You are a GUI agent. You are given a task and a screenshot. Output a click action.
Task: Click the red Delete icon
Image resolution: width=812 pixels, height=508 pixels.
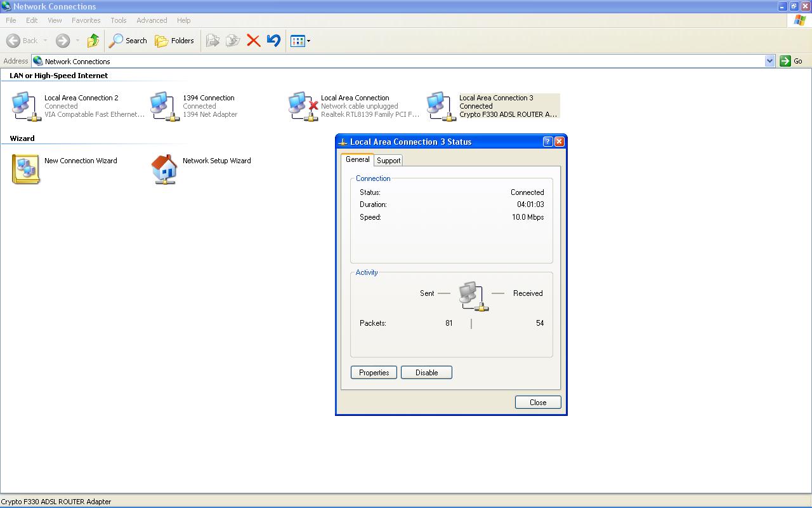(253, 41)
